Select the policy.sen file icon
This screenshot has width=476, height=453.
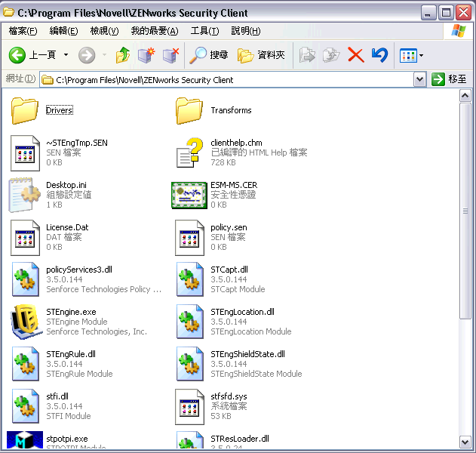(x=189, y=238)
